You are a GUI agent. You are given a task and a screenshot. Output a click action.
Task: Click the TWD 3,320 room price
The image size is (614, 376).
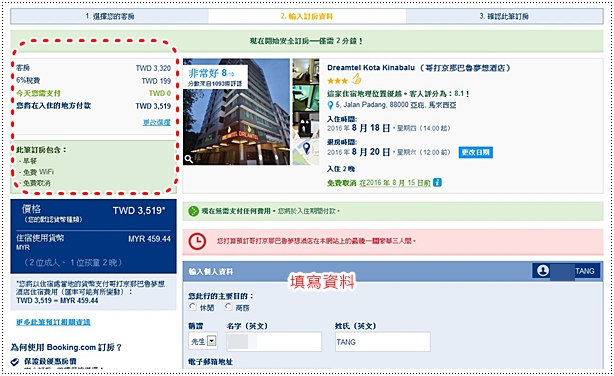click(x=153, y=68)
